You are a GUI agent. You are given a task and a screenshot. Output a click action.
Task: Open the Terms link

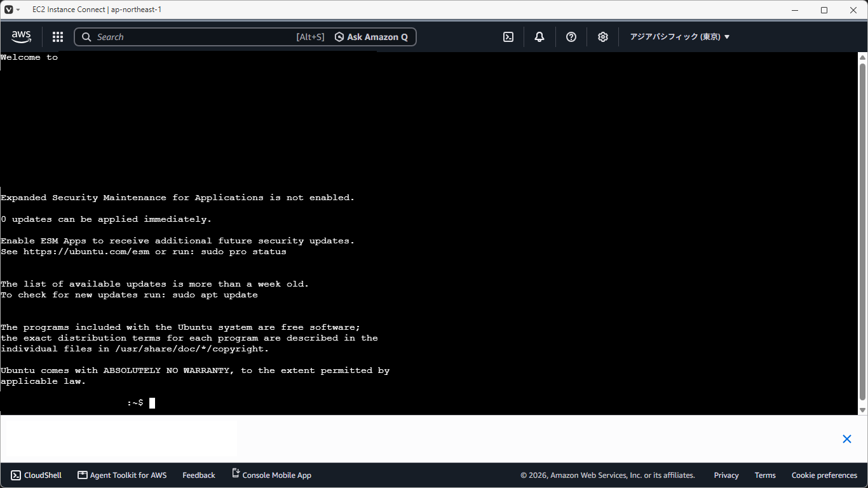coord(765,475)
